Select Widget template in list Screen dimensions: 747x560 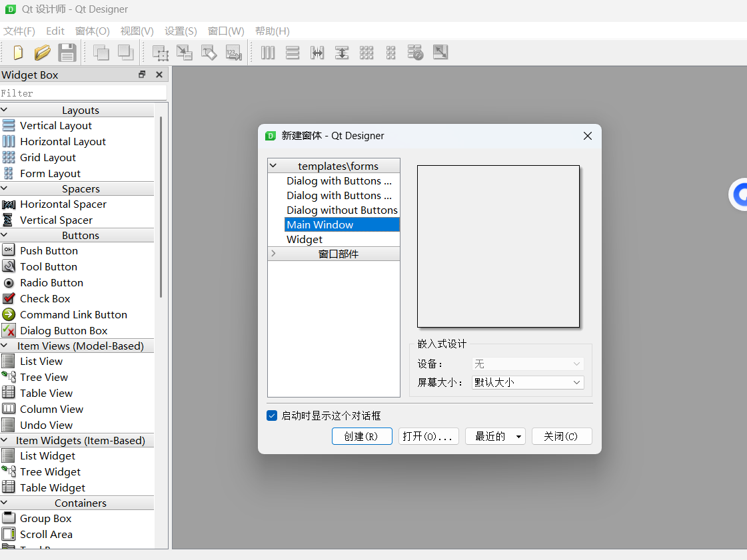[x=342, y=240]
